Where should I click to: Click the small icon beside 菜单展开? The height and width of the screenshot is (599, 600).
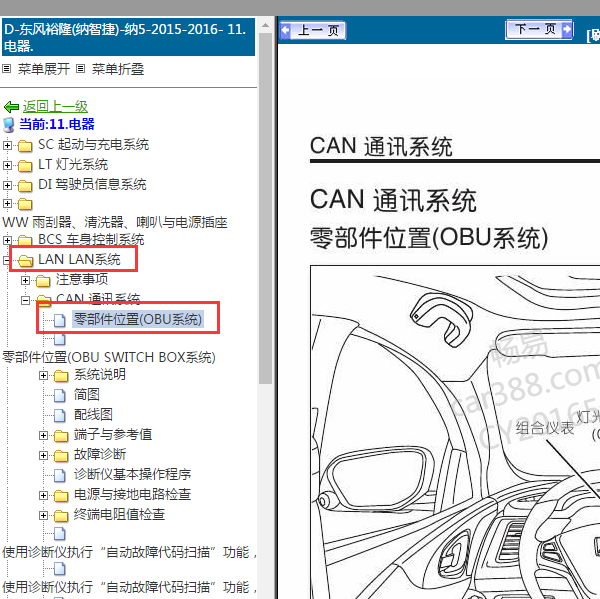pyautogui.click(x=7, y=69)
